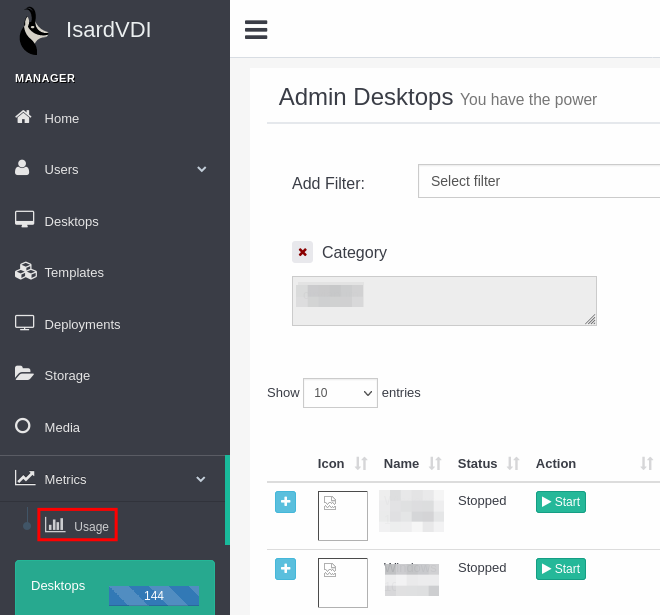Expand the Users submenu chevron

tap(201, 169)
